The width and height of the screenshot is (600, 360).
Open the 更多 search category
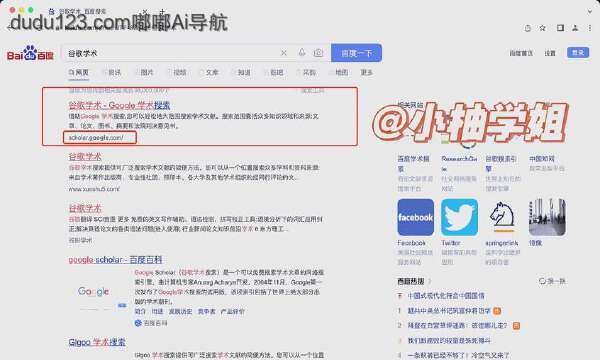[367, 72]
